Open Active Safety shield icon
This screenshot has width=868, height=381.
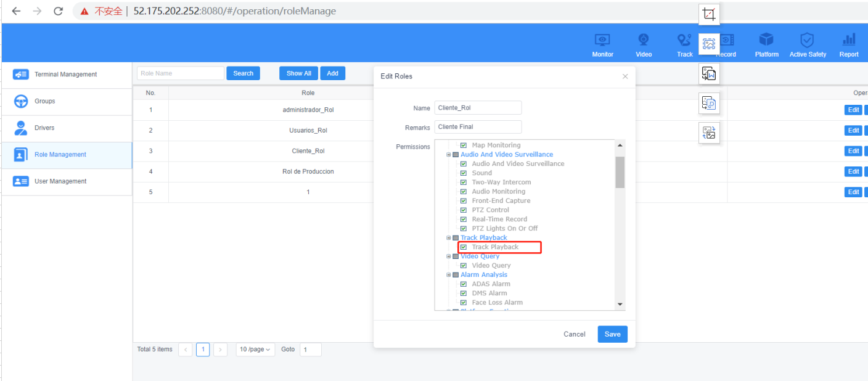(x=807, y=40)
